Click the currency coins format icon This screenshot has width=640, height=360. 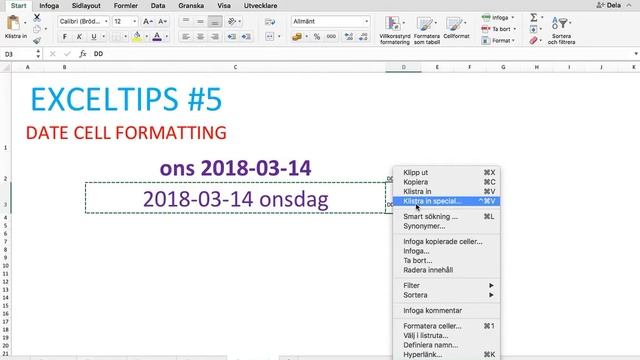(x=297, y=37)
